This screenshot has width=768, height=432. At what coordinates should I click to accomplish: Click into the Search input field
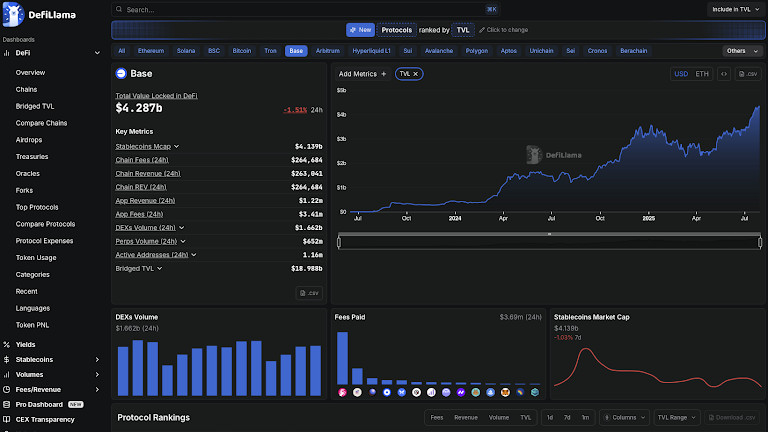tap(305, 9)
